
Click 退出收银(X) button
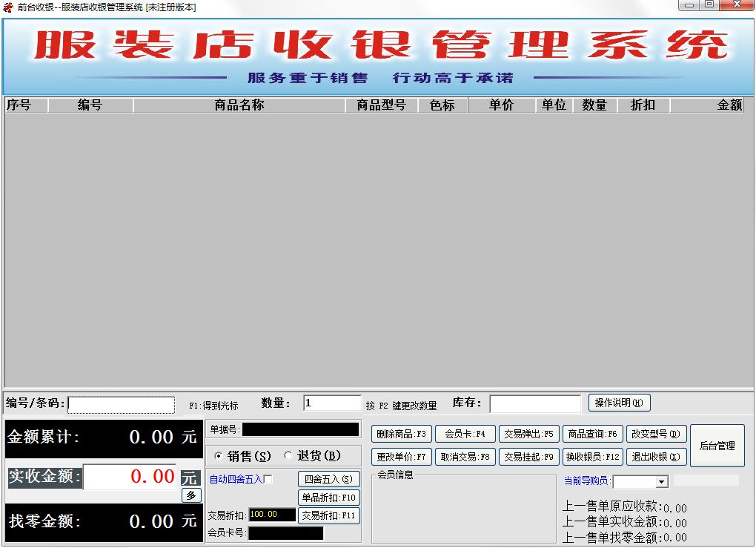[656, 457]
